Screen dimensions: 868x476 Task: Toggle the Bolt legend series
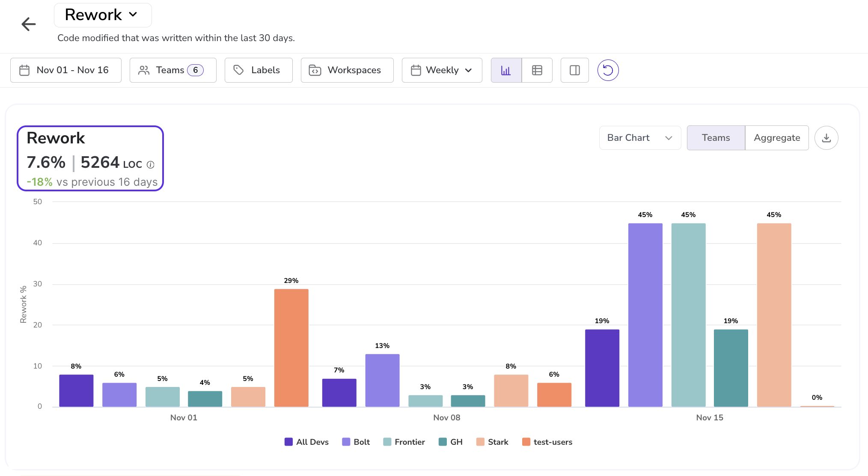[356, 442]
